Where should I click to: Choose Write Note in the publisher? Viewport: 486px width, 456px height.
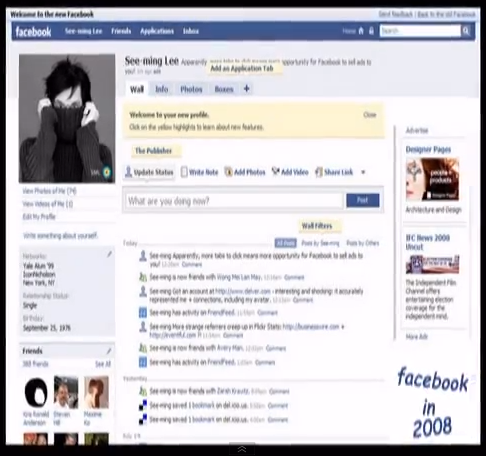coord(199,172)
